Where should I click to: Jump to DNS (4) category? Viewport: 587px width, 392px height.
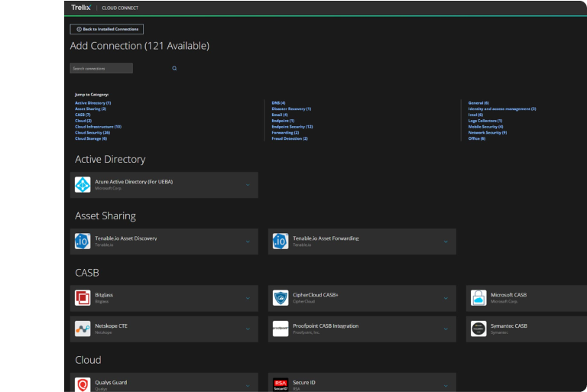[x=278, y=103]
